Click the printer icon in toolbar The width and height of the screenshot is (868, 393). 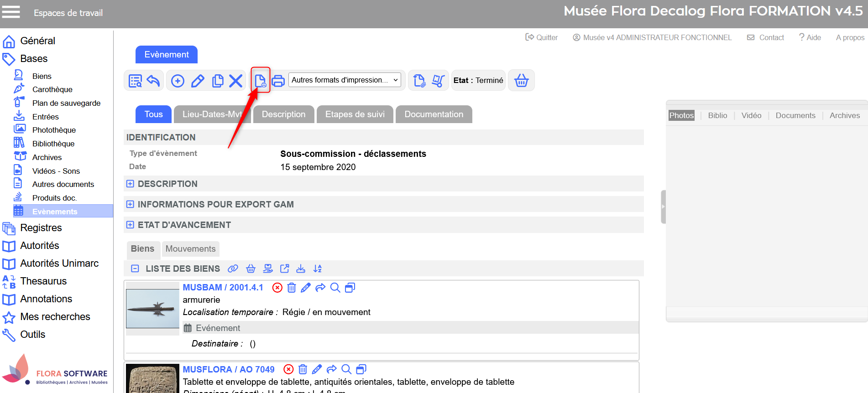[278, 81]
